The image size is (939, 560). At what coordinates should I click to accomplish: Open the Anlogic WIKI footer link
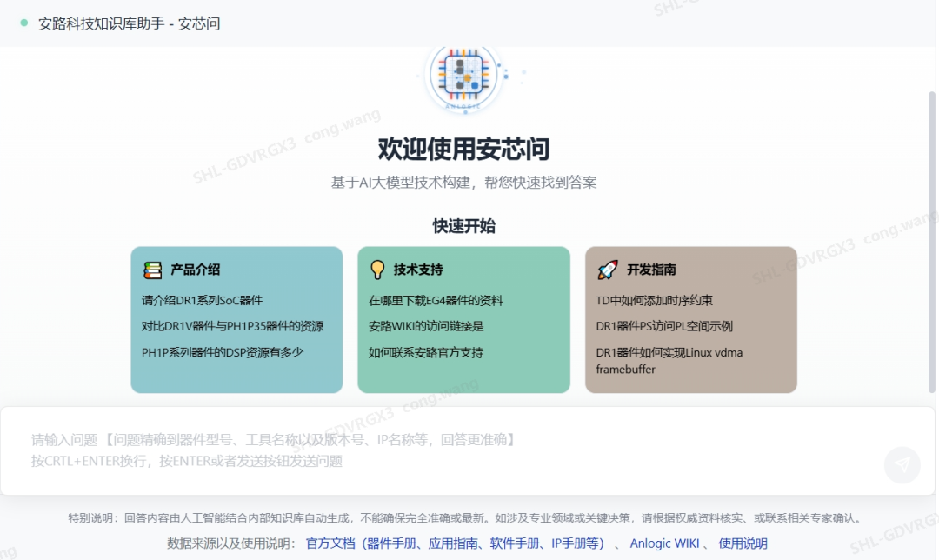[664, 543]
